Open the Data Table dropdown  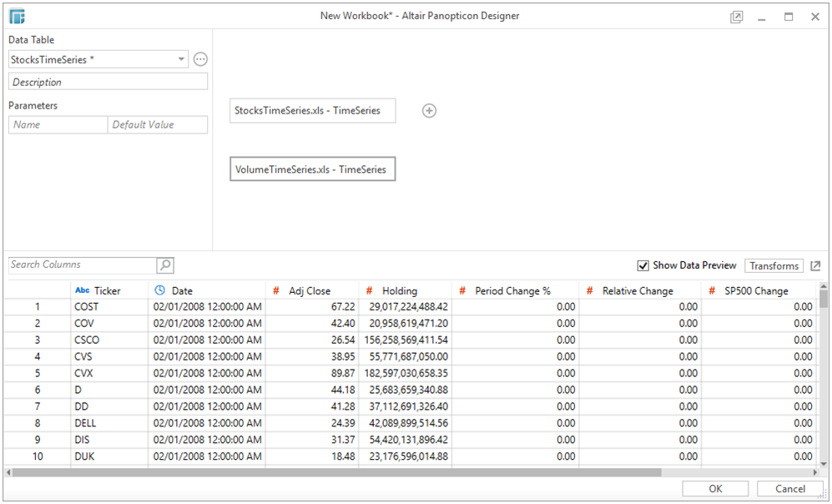click(182, 59)
